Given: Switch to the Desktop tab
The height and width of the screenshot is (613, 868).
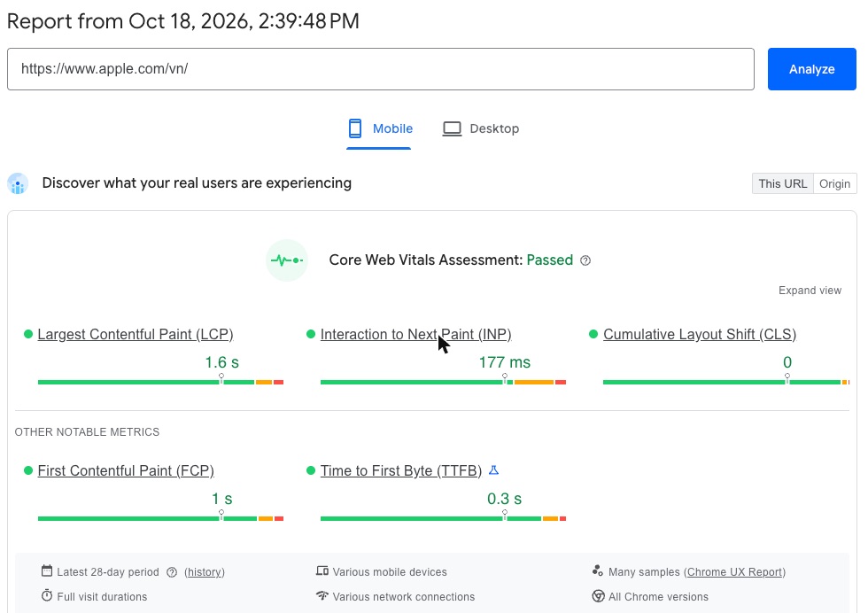Looking at the screenshot, I should pyautogui.click(x=480, y=128).
